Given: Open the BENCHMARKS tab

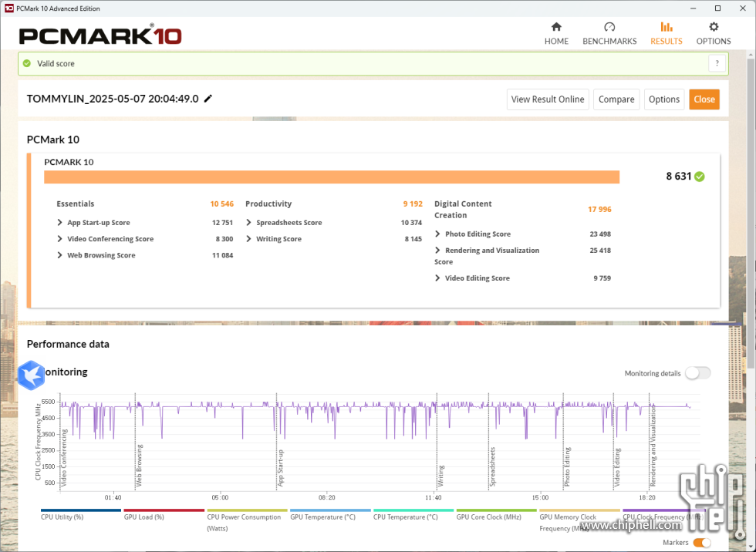Looking at the screenshot, I should tap(609, 34).
